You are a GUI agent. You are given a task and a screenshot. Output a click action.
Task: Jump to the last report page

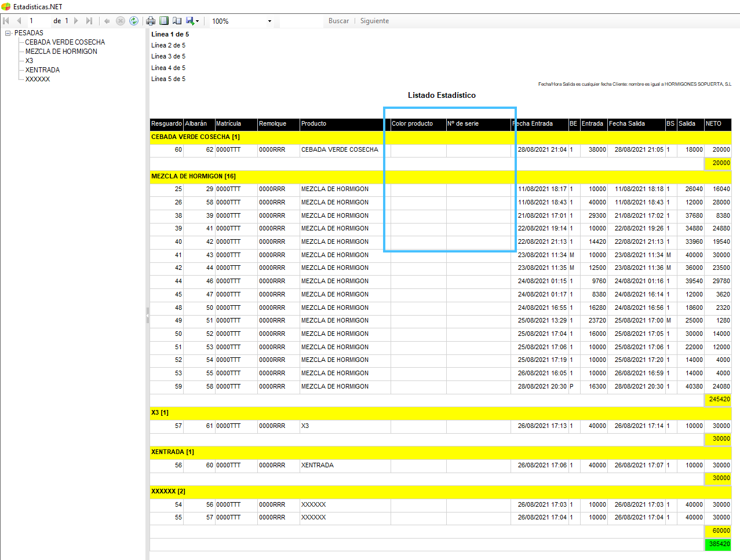tap(89, 21)
